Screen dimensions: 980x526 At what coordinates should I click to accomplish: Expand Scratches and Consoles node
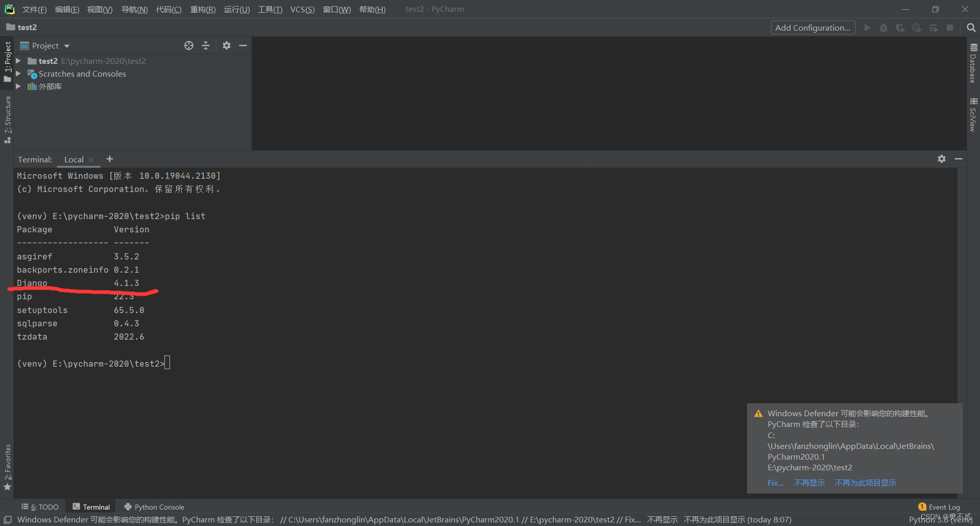click(x=18, y=74)
